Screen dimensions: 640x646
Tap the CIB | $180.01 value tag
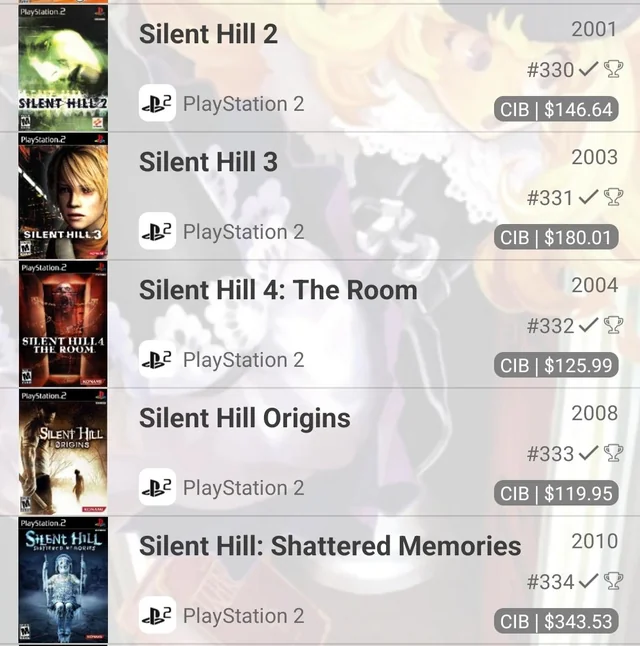coord(556,237)
